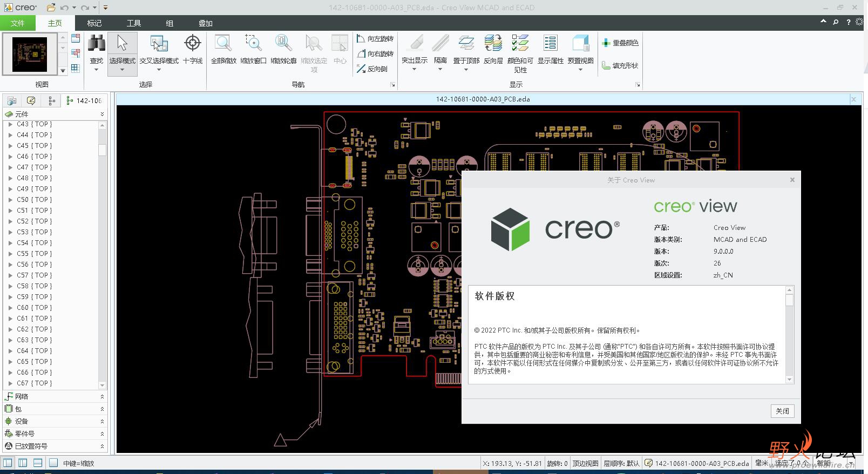Open the search magnifier in the title ribbon
Viewport: 868px width, 474px height.
836,22
